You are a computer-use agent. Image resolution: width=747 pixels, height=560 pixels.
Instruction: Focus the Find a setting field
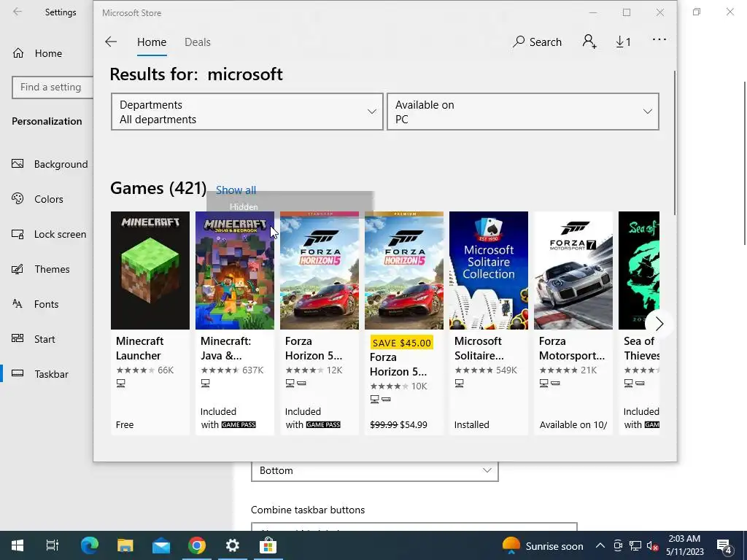(53, 87)
